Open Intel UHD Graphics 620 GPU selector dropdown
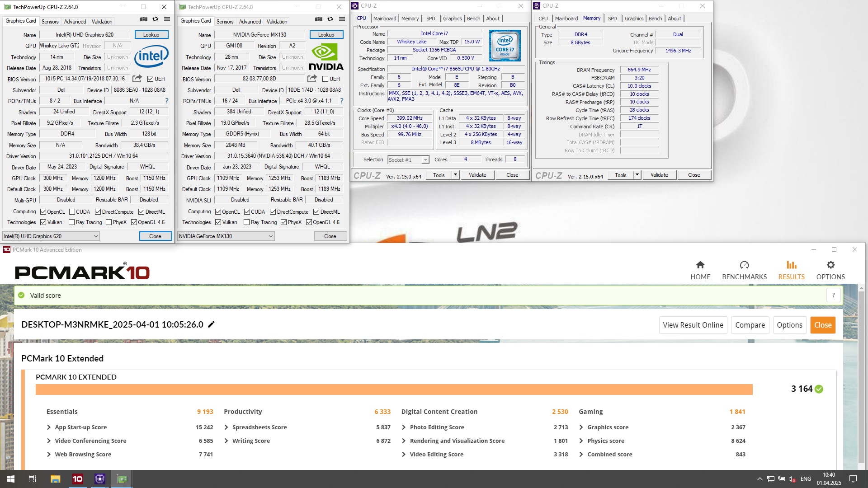The height and width of the screenshot is (488, 868). click(x=51, y=236)
